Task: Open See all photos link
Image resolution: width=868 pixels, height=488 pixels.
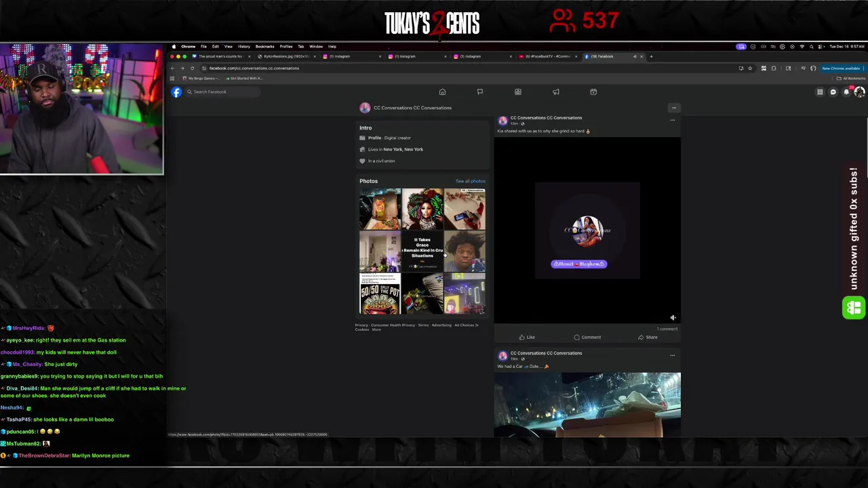Action: (x=470, y=181)
